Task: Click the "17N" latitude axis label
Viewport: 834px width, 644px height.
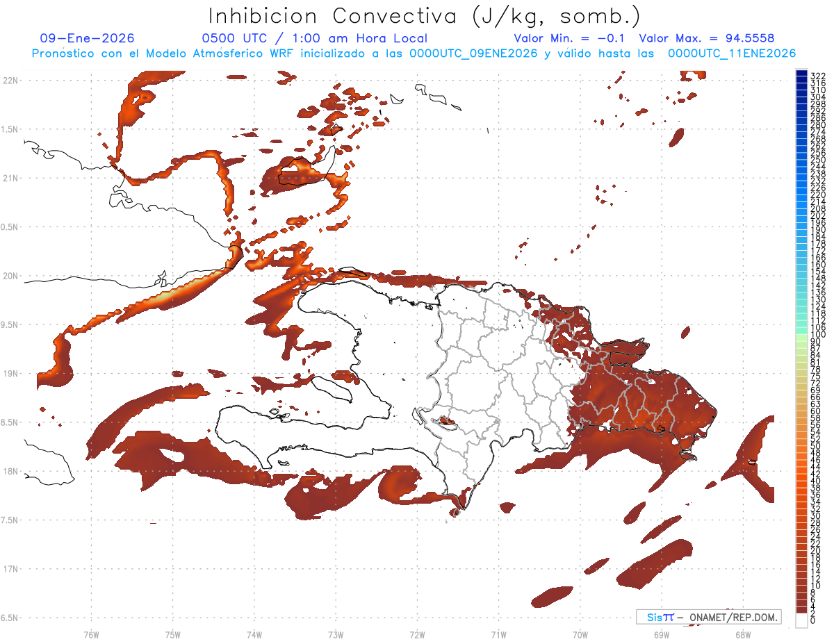Action: pyautogui.click(x=10, y=569)
